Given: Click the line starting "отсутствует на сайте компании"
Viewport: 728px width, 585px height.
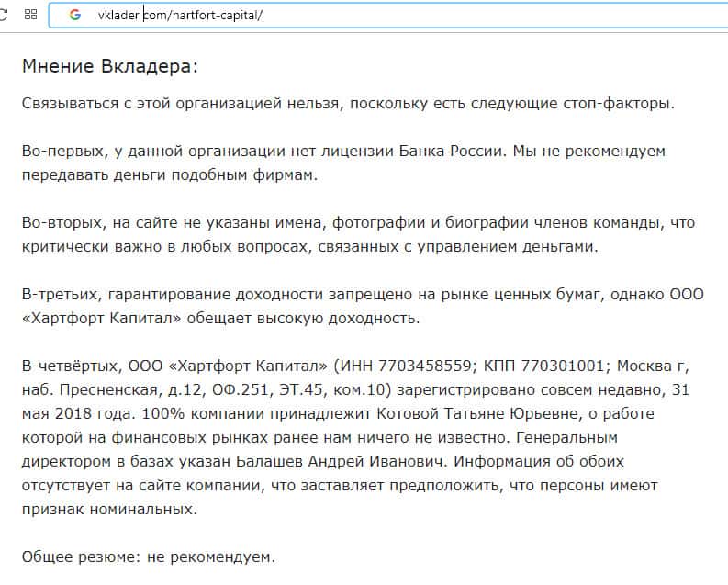Looking at the screenshot, I should (340, 486).
